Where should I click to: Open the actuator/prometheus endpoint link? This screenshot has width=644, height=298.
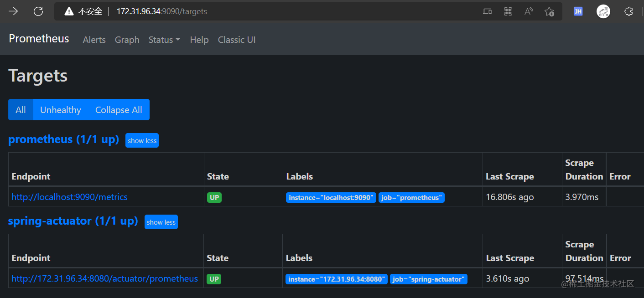tap(105, 278)
